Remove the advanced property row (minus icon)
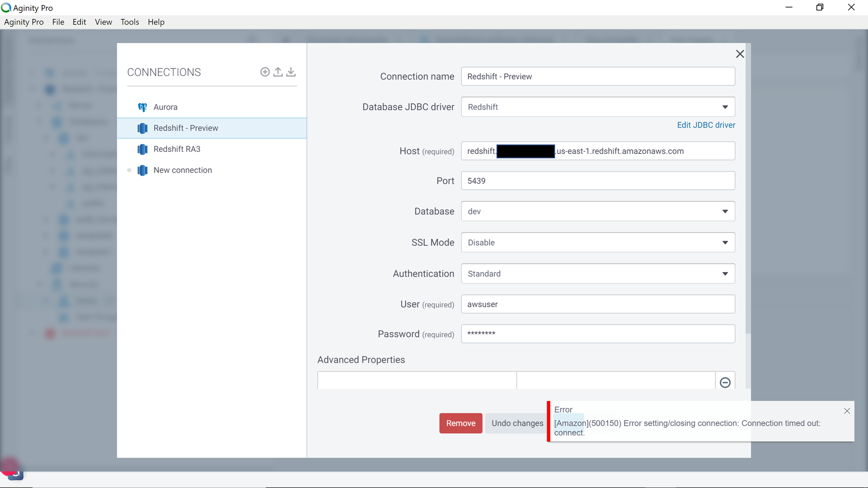 [725, 382]
